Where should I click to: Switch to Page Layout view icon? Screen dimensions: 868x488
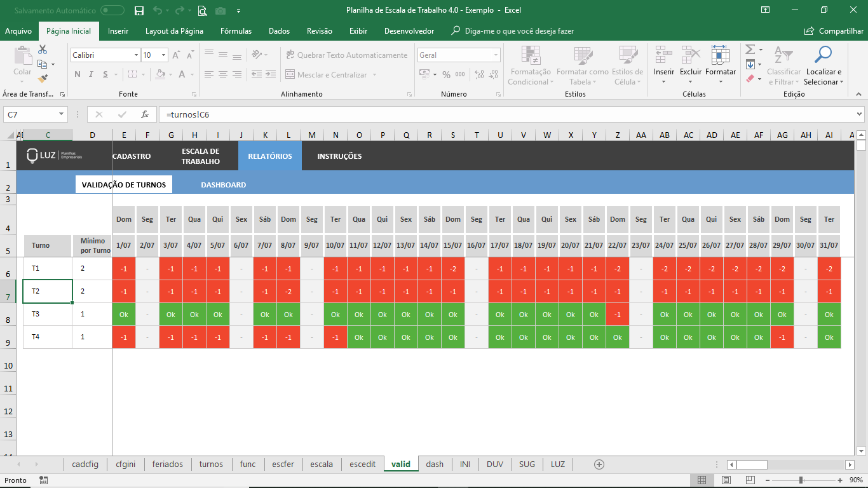click(726, 480)
